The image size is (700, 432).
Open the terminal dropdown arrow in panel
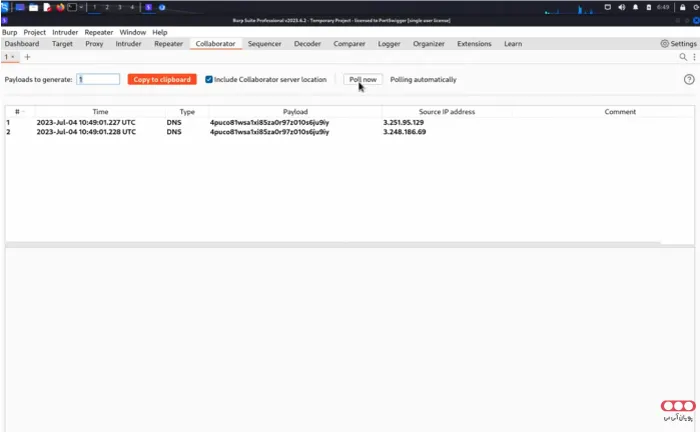tap(82, 7)
